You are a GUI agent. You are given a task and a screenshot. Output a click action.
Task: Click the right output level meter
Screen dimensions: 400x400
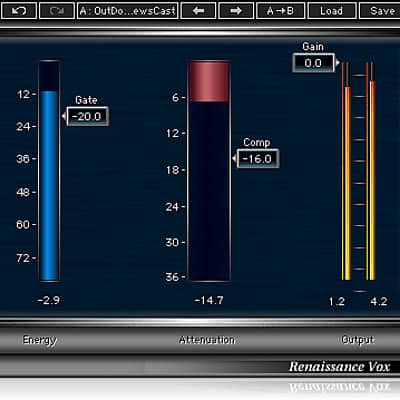371,171
